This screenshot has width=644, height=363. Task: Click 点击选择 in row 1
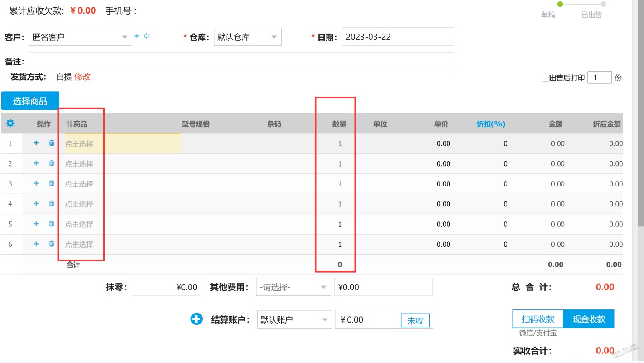(x=79, y=143)
